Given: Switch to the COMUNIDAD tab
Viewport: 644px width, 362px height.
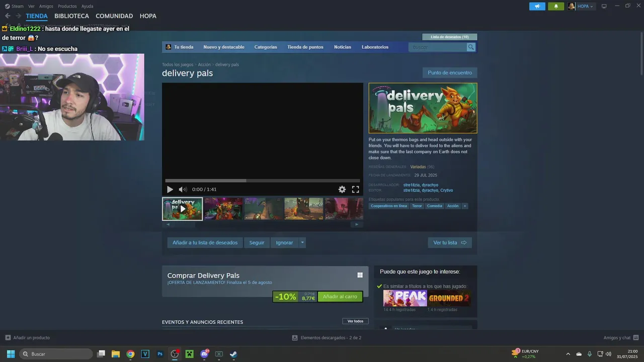Looking at the screenshot, I should click(114, 16).
